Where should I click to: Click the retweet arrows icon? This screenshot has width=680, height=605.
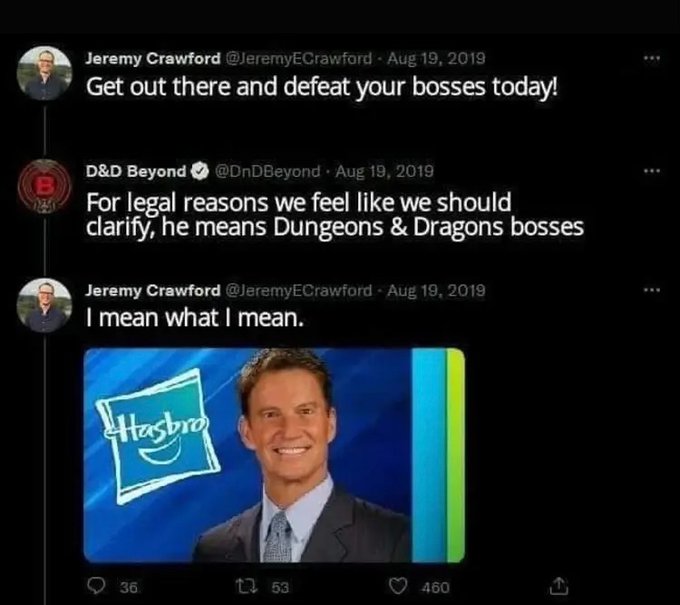(x=246, y=586)
